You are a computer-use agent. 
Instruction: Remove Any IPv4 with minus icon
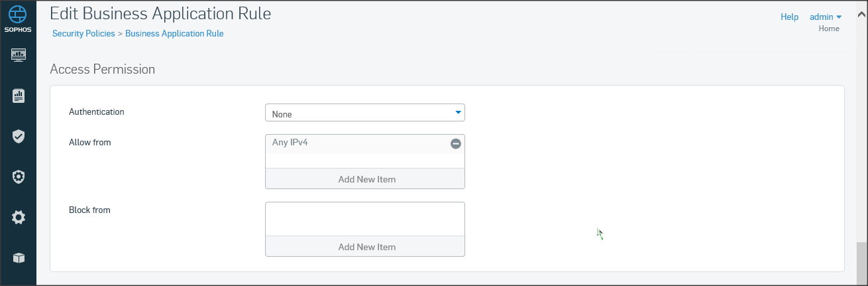(456, 143)
